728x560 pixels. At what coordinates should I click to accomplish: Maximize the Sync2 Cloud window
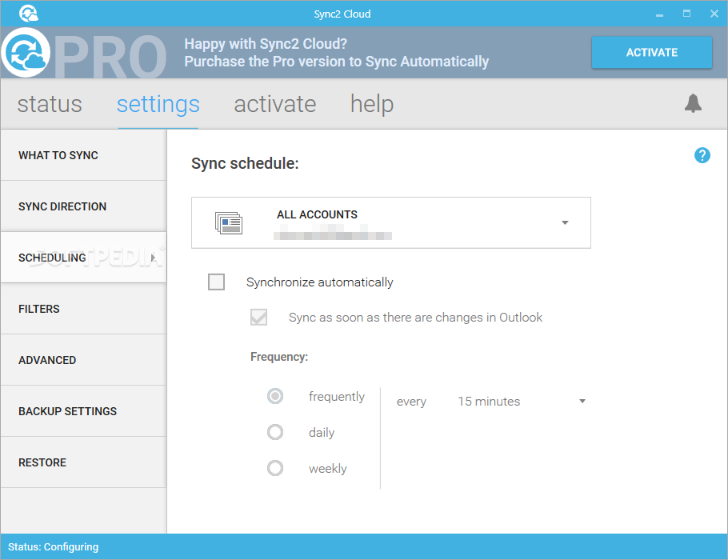[686, 14]
